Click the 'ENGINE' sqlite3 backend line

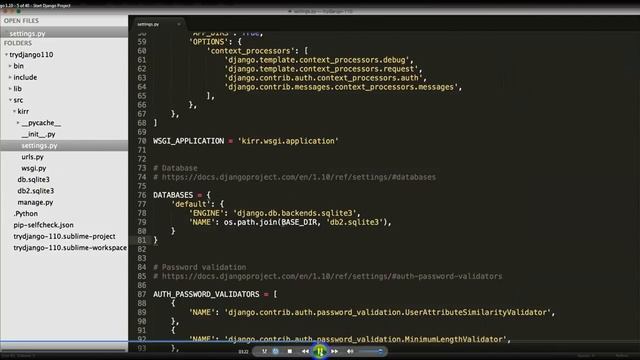275,213
